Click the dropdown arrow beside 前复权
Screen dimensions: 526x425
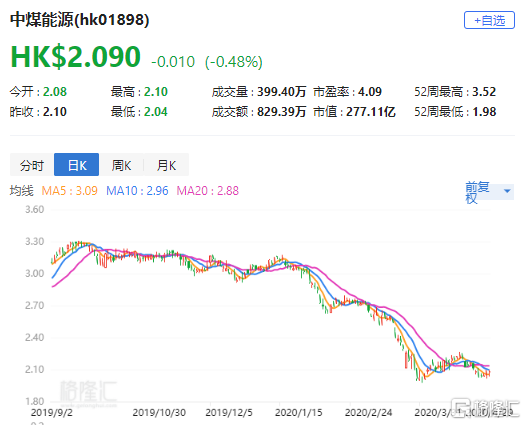tap(507, 191)
